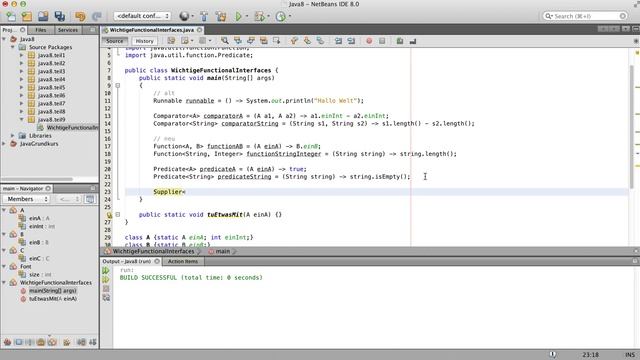640x360 pixels.
Task: Click the New Project toolbar icon
Action: tap(27, 16)
